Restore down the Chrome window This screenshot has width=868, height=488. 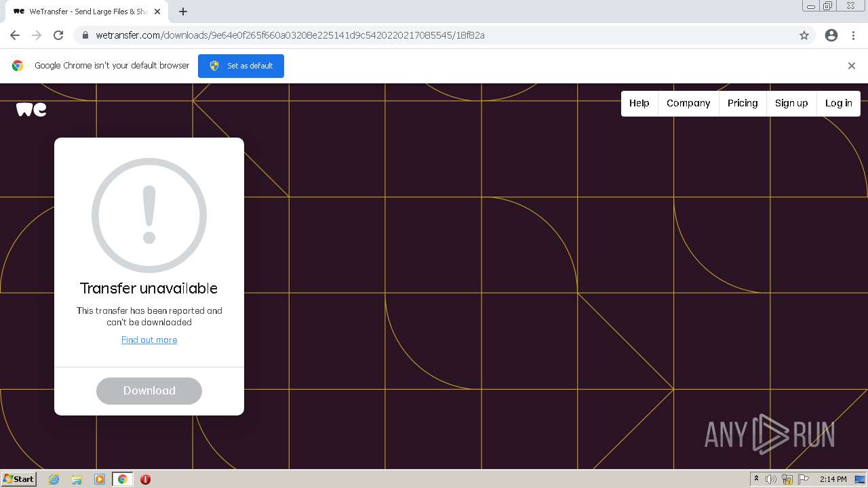coord(828,6)
